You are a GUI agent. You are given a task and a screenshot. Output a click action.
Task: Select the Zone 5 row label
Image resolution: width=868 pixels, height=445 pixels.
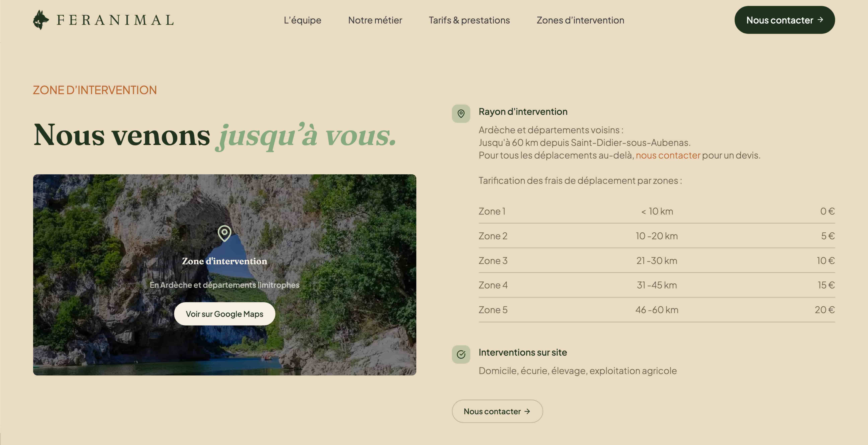pyautogui.click(x=493, y=309)
